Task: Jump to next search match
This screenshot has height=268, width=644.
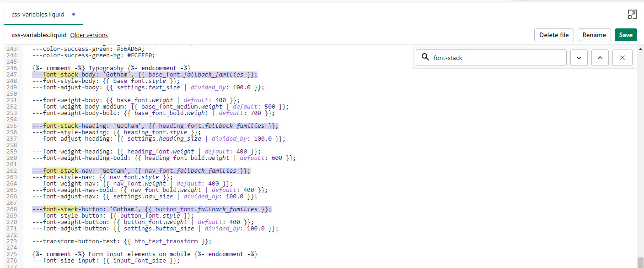Action: [579, 58]
